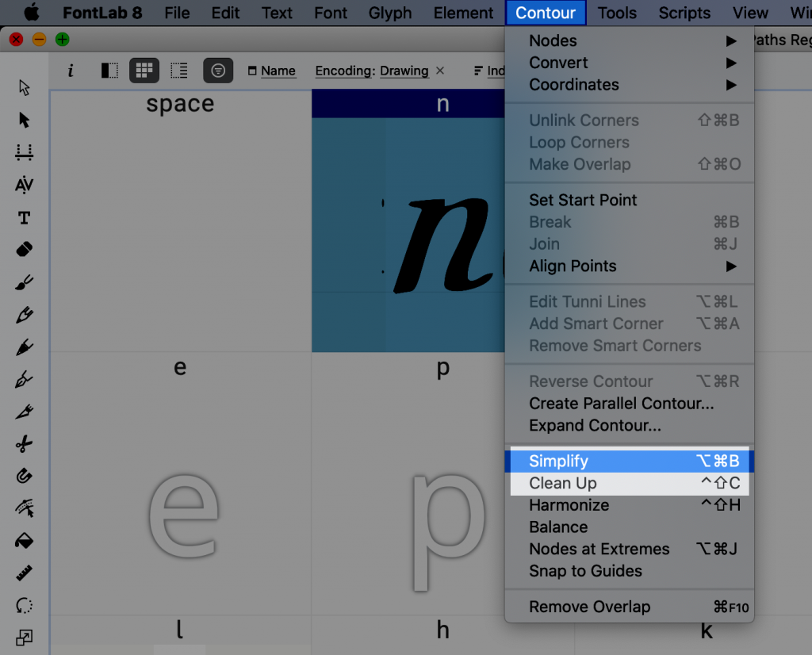Expand the Align Points submenu
Image resolution: width=812 pixels, height=655 pixels.
tap(629, 266)
